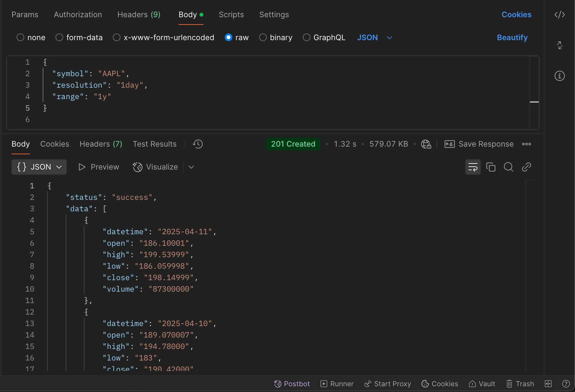This screenshot has width=575, height=392.
Task: Open Cookies manager in status bar
Action: click(x=440, y=384)
